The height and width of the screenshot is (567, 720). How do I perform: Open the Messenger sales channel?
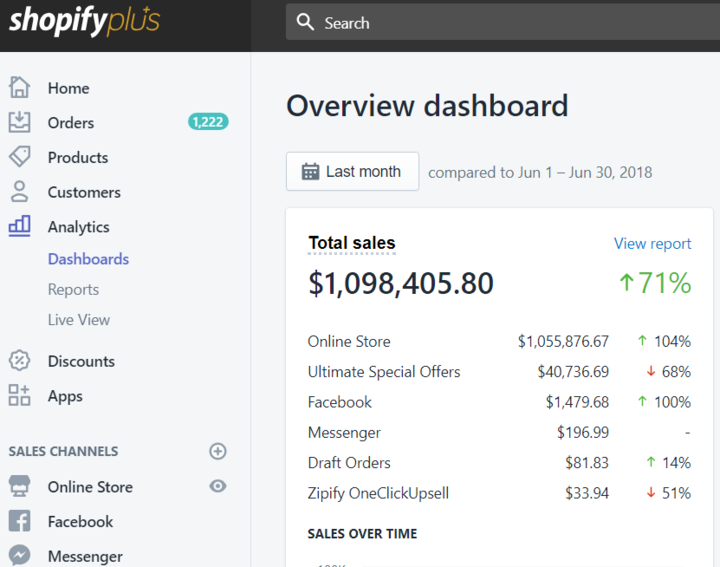tap(85, 557)
